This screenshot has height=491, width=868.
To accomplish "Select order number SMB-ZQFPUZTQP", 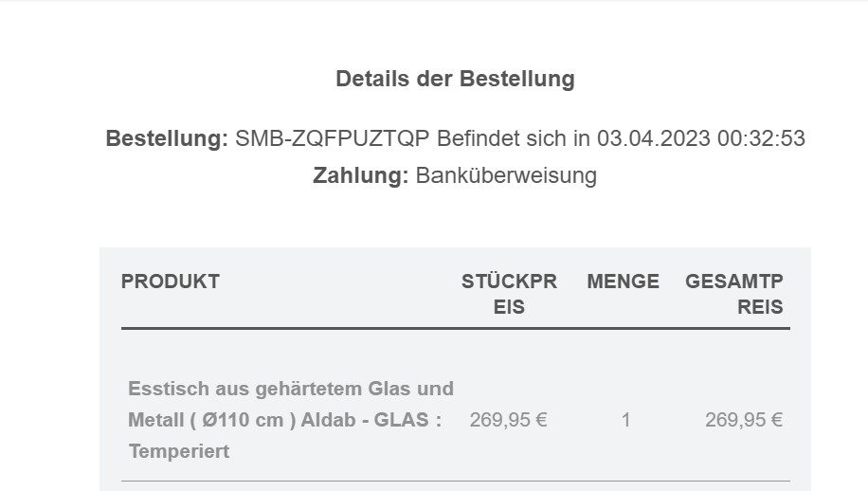I will [x=333, y=138].
